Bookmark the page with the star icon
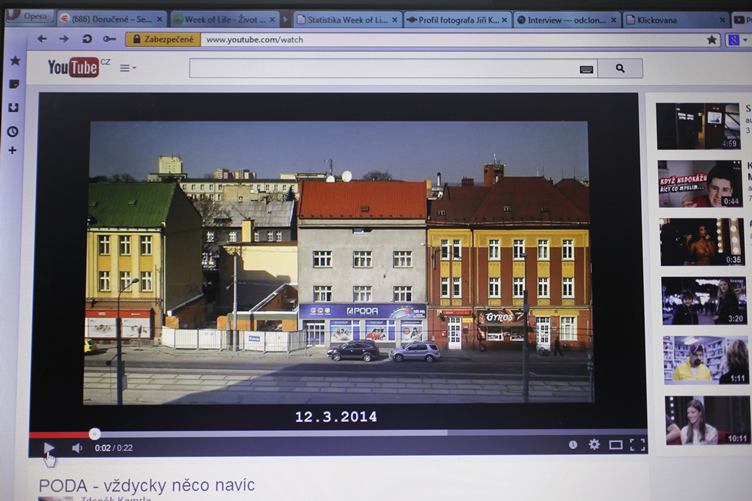Image resolution: width=752 pixels, height=501 pixels. (x=712, y=40)
